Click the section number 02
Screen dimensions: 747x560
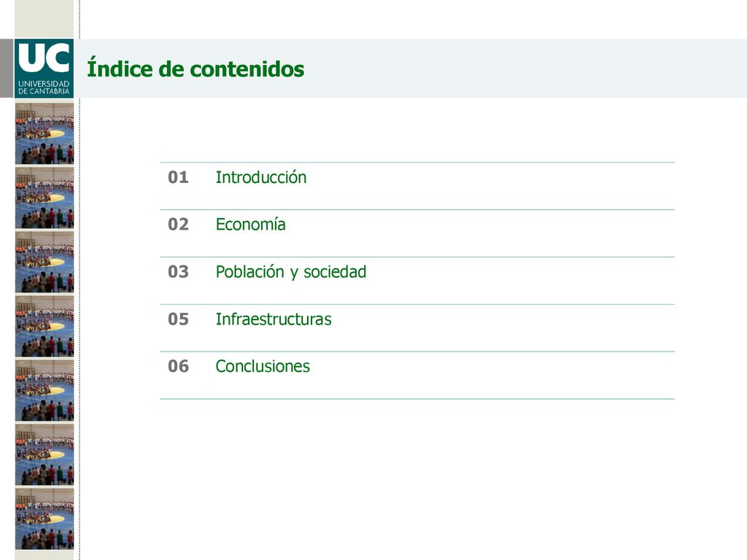tap(178, 225)
